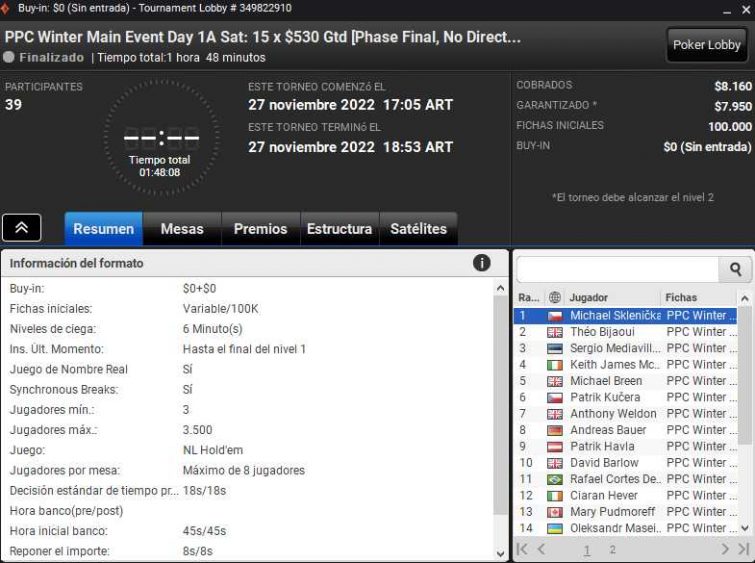Image resolution: width=755 pixels, height=563 pixels.
Task: Click the Canadian flag beside Mary Pudmoreff
Action: pyautogui.click(x=555, y=512)
